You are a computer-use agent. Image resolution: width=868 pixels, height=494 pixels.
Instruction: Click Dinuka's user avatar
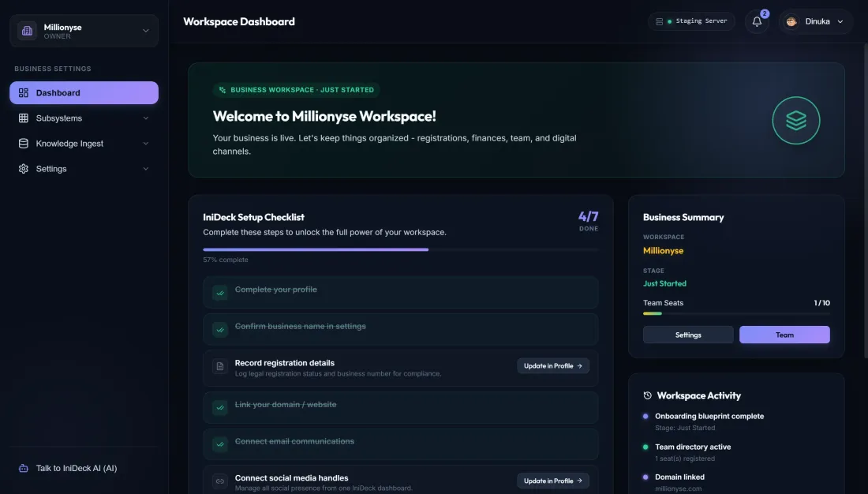click(791, 21)
